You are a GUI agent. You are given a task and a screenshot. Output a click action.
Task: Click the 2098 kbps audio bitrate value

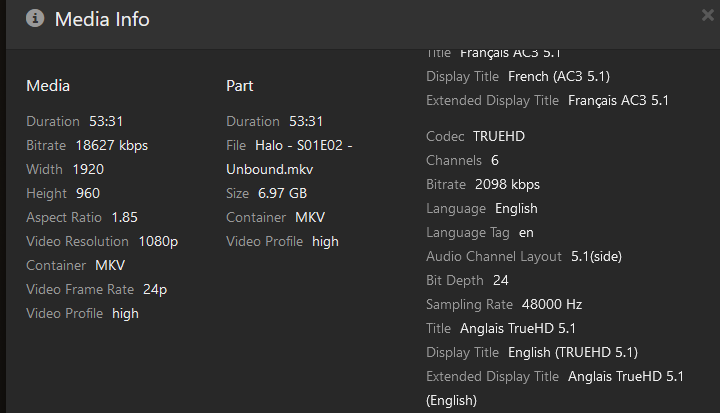[x=506, y=184]
